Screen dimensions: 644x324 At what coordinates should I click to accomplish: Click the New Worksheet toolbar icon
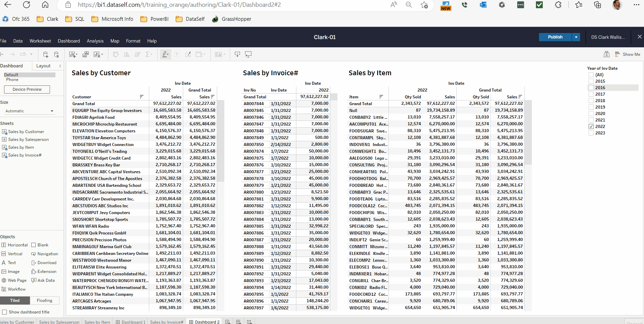[72, 54]
